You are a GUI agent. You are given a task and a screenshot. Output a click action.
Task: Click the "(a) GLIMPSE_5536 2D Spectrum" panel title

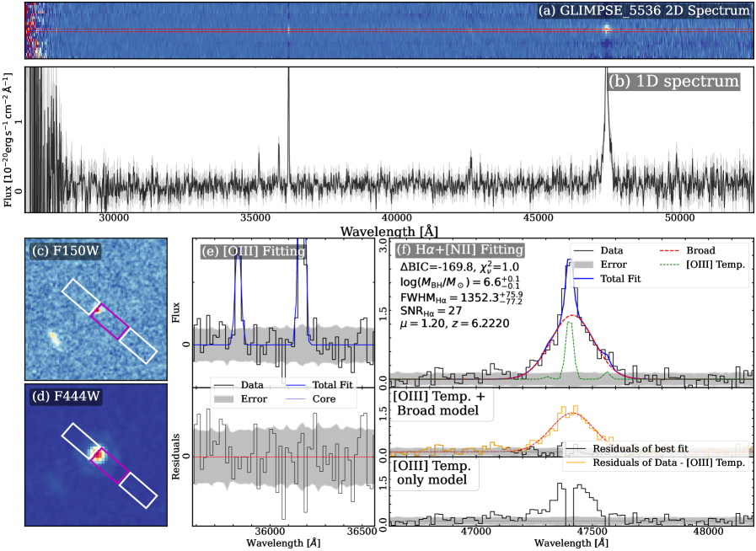(645, 11)
